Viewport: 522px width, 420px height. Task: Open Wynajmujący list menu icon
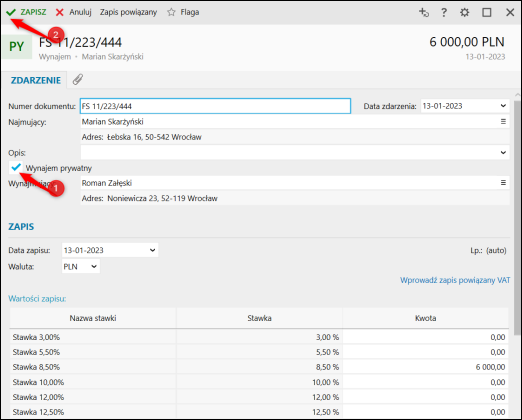point(503,183)
